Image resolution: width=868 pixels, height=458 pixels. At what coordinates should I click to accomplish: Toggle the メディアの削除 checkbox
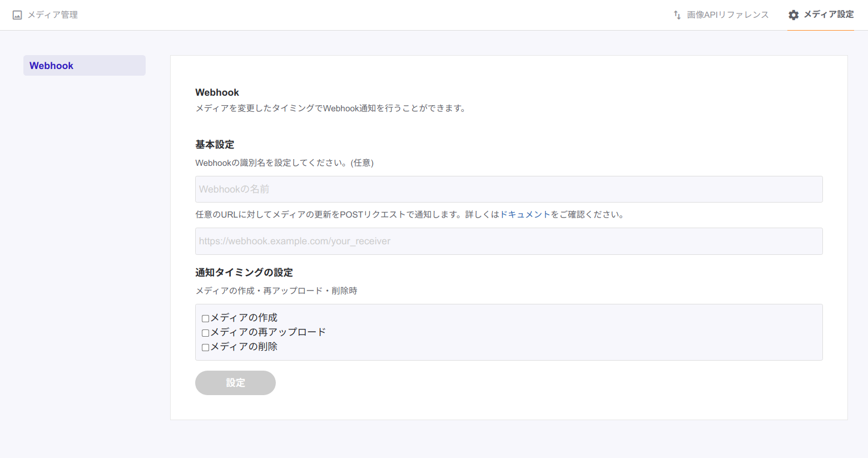[205, 348]
